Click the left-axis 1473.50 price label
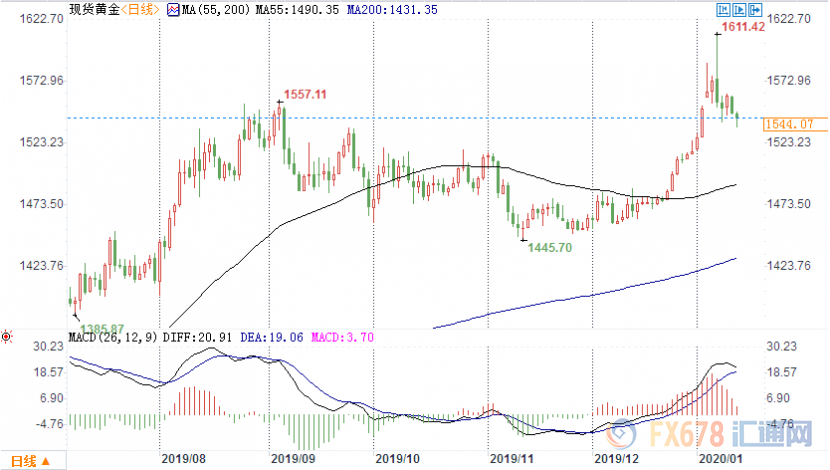The image size is (830, 470). click(x=42, y=204)
